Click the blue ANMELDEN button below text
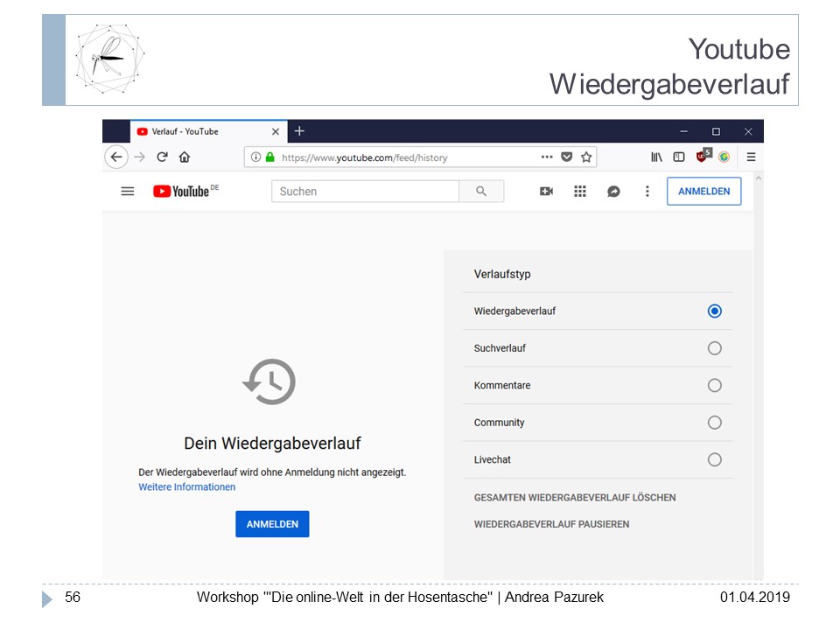Viewport: 840px width, 630px height. [x=272, y=524]
